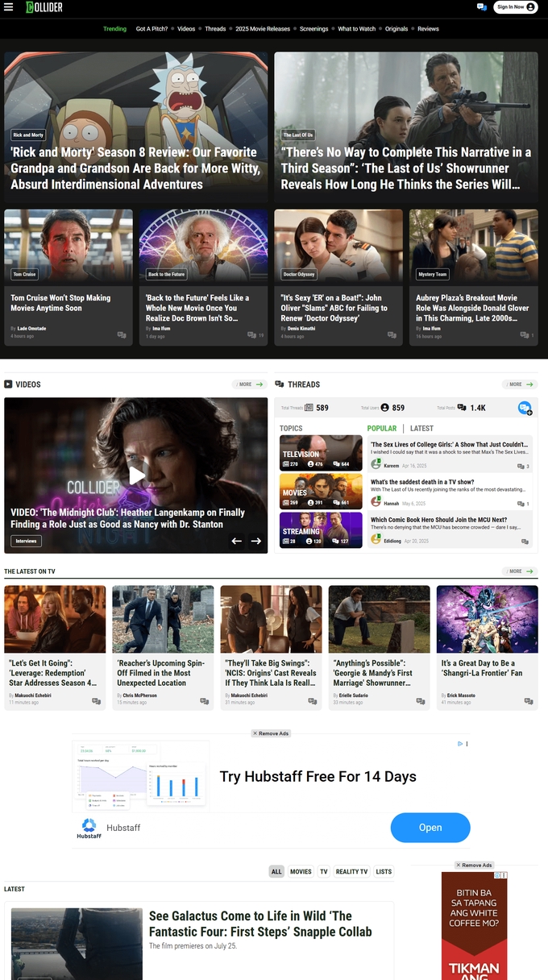The width and height of the screenshot is (548, 980).
Task: Open Television threads topic
Action: 321,453
